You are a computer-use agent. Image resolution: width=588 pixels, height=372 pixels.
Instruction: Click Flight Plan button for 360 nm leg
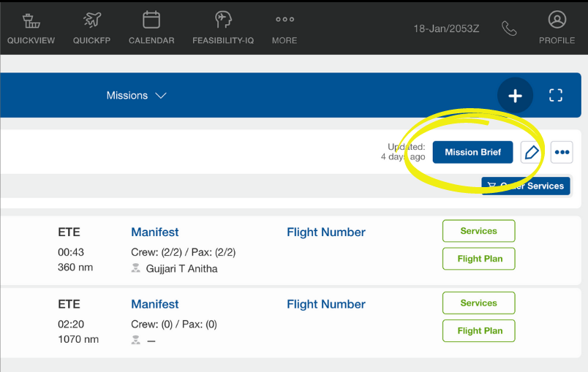[478, 259]
